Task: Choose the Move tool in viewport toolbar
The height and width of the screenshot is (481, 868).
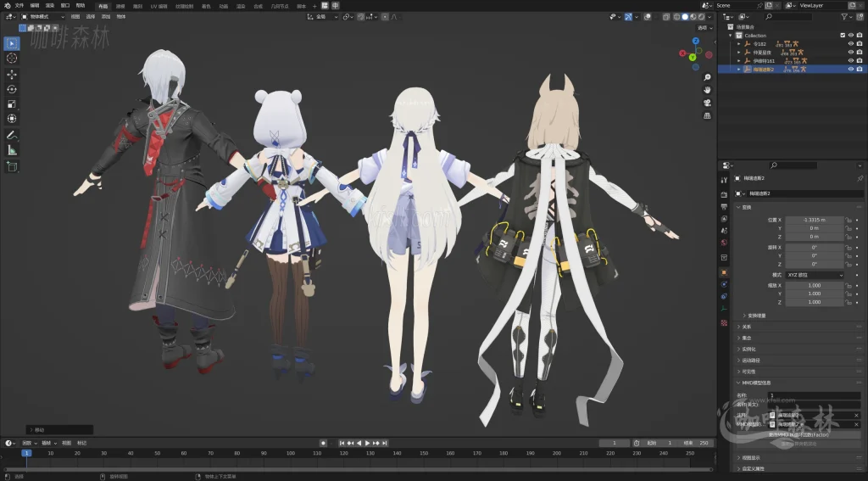Action: point(12,75)
